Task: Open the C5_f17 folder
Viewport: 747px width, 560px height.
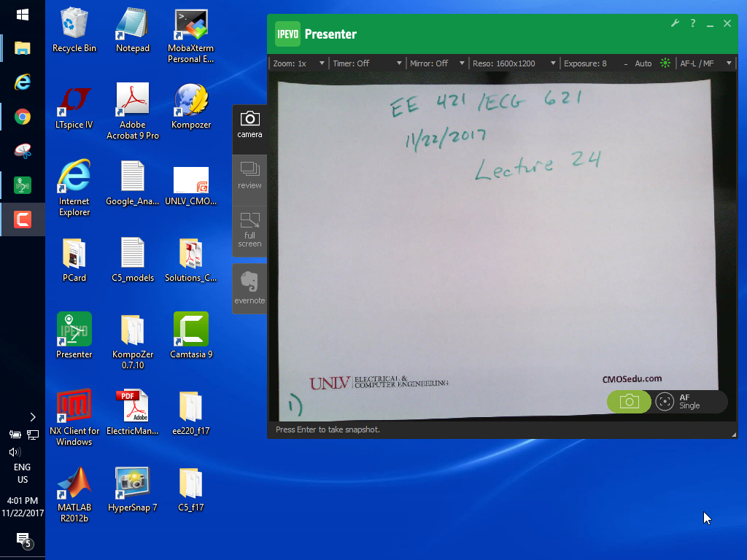Action: tap(190, 489)
